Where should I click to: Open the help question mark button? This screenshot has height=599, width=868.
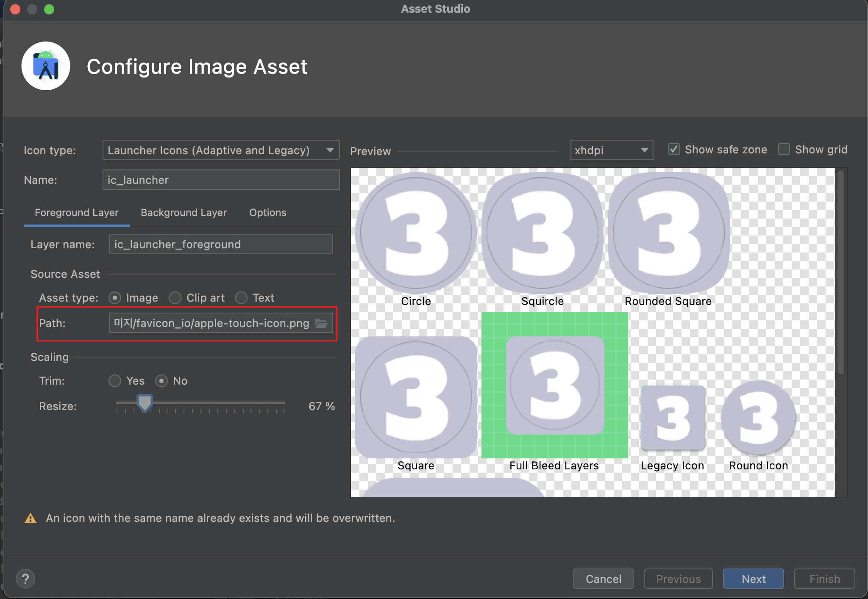pyautogui.click(x=25, y=578)
